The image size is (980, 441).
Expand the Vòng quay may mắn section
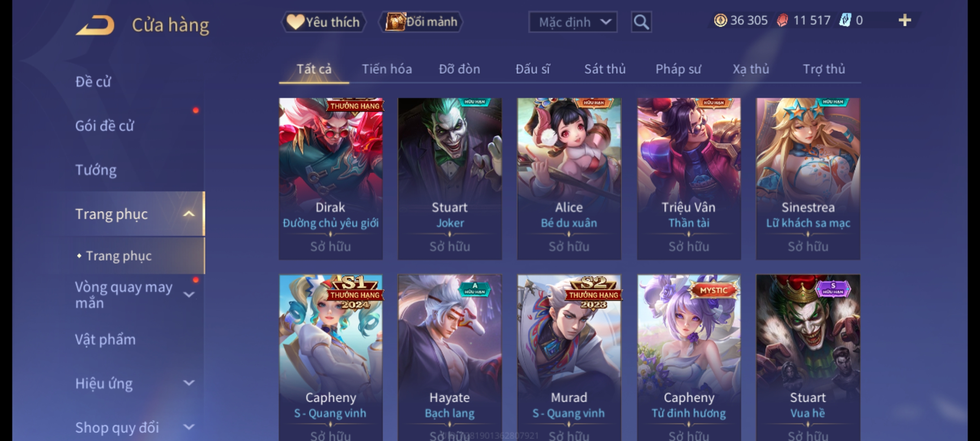pos(189,294)
